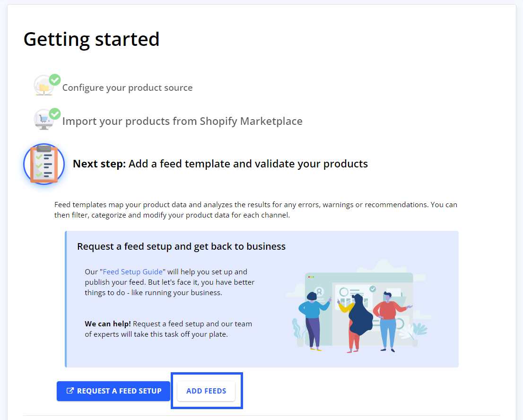Click the green checkmark on Shopify import step
This screenshot has height=420, width=523.
55,113
